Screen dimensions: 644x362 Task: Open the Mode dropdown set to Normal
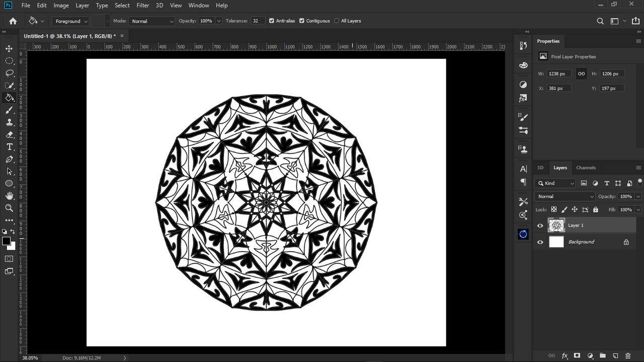(151, 21)
